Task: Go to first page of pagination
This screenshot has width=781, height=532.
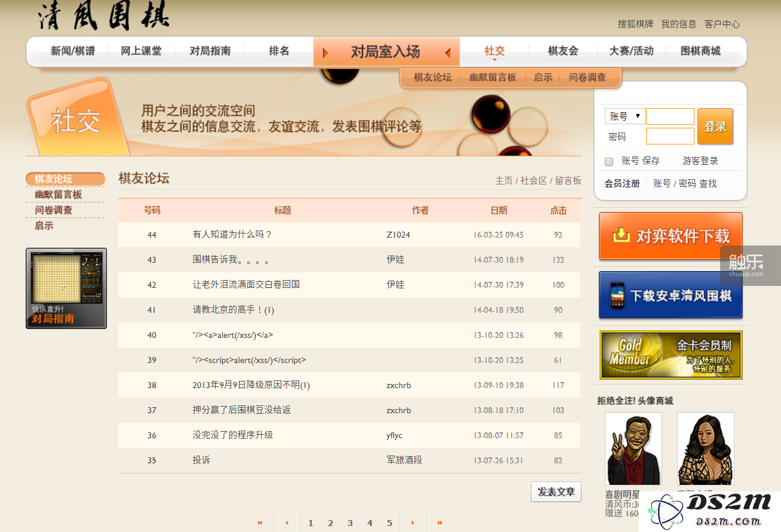Action: (x=260, y=523)
